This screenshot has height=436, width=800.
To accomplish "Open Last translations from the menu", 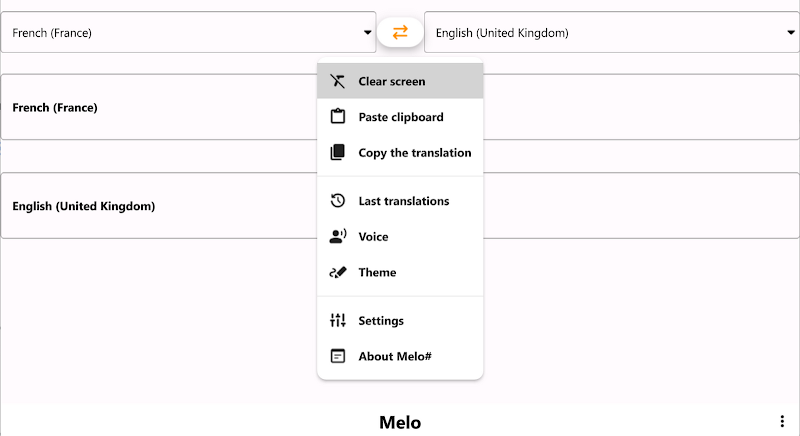I will click(x=404, y=201).
